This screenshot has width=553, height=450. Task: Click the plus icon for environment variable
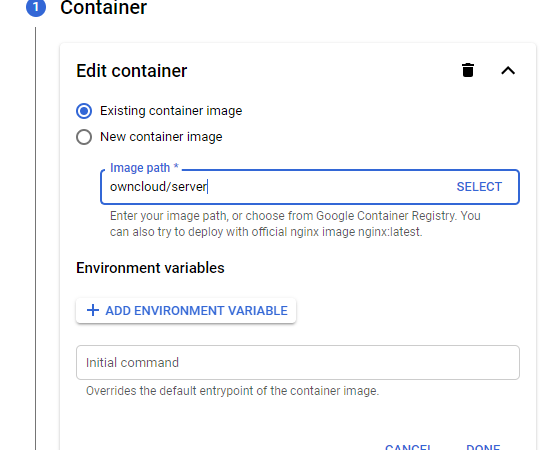point(93,310)
